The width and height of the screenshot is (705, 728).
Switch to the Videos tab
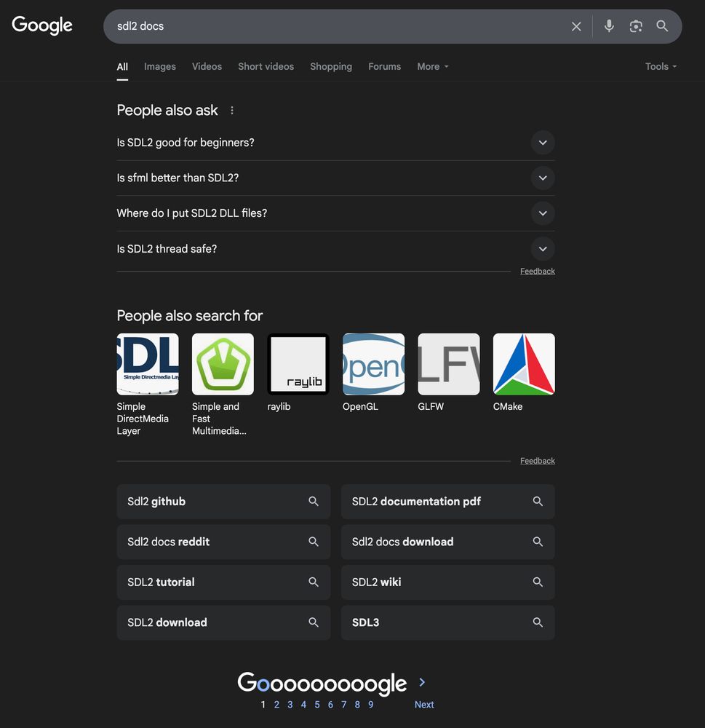(207, 66)
